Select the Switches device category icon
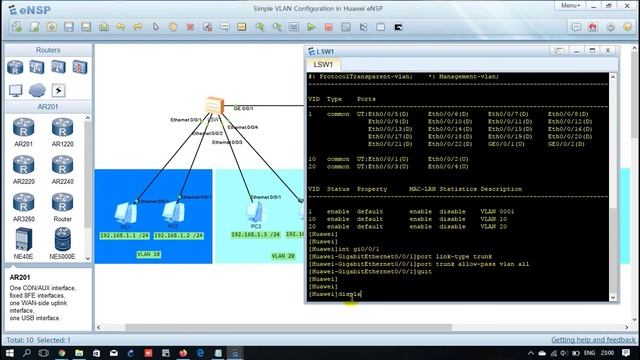The width and height of the screenshot is (640, 360). [37, 67]
